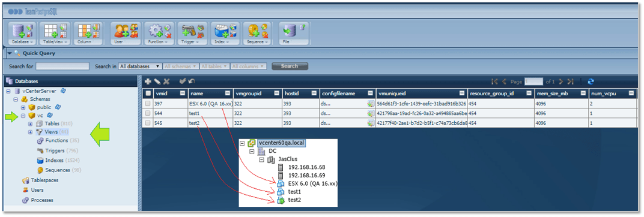Open the mem_size_mb column header menu
This screenshot has width=644, height=217.
click(584, 94)
